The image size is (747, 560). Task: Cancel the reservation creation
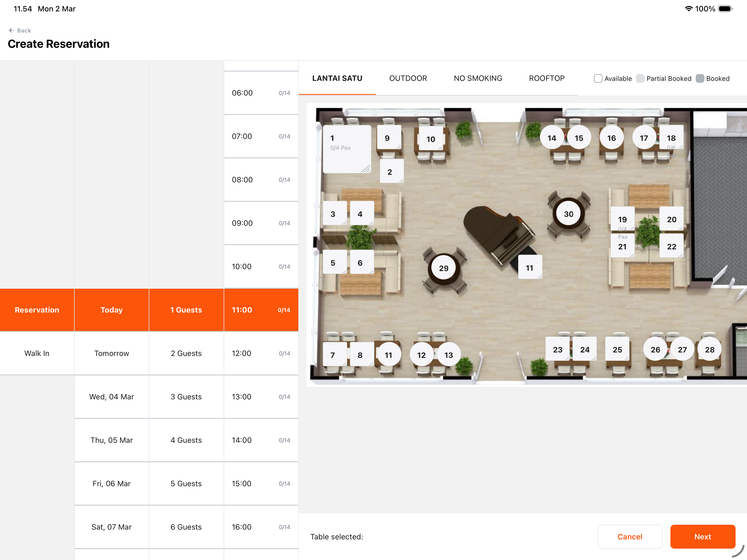630,536
